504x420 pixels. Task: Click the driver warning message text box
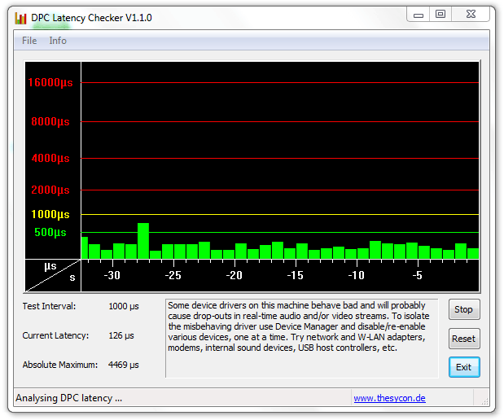click(302, 339)
